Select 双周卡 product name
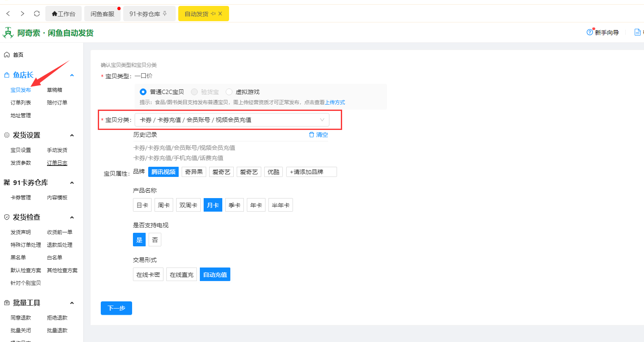This screenshot has width=644, height=342. click(188, 205)
